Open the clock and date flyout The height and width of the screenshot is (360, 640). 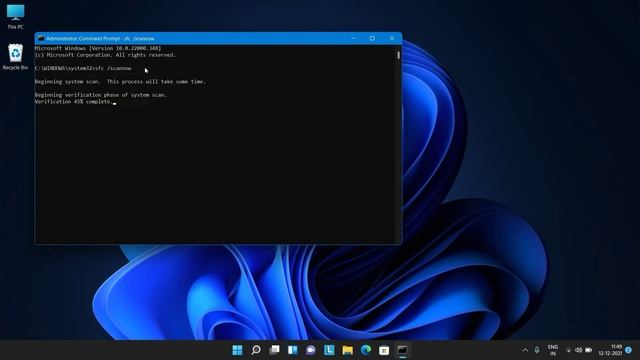pyautogui.click(x=611, y=350)
